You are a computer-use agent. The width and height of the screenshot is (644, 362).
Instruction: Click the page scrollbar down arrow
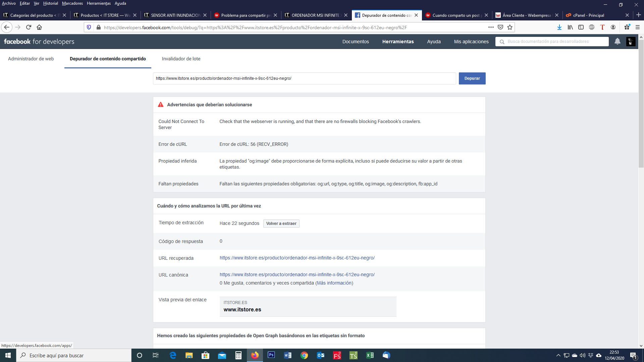point(641,346)
